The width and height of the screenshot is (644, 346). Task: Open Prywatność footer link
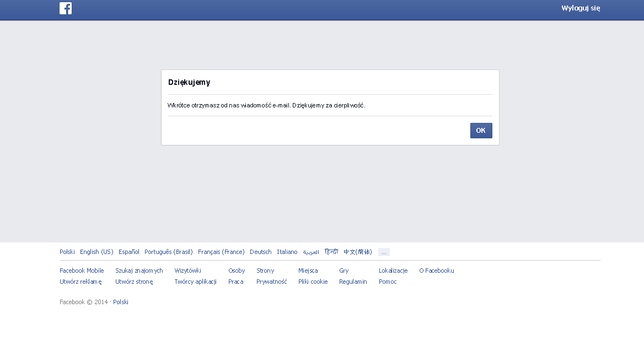click(x=271, y=282)
